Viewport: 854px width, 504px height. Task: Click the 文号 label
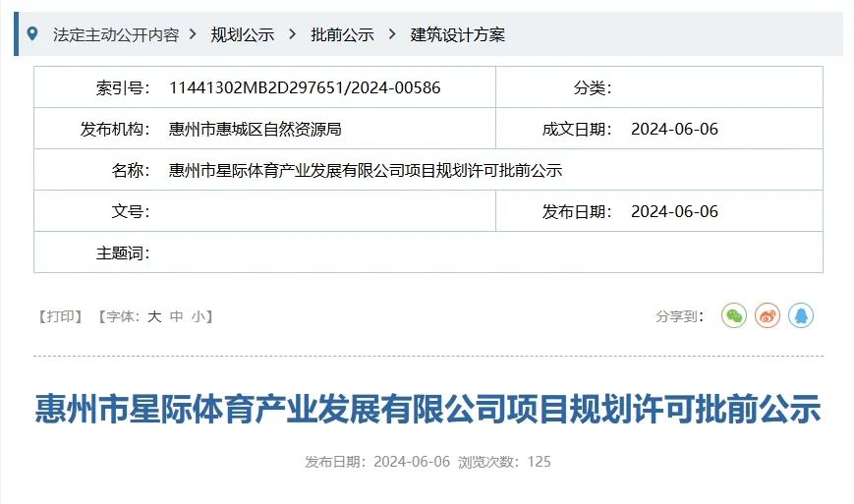tap(130, 211)
